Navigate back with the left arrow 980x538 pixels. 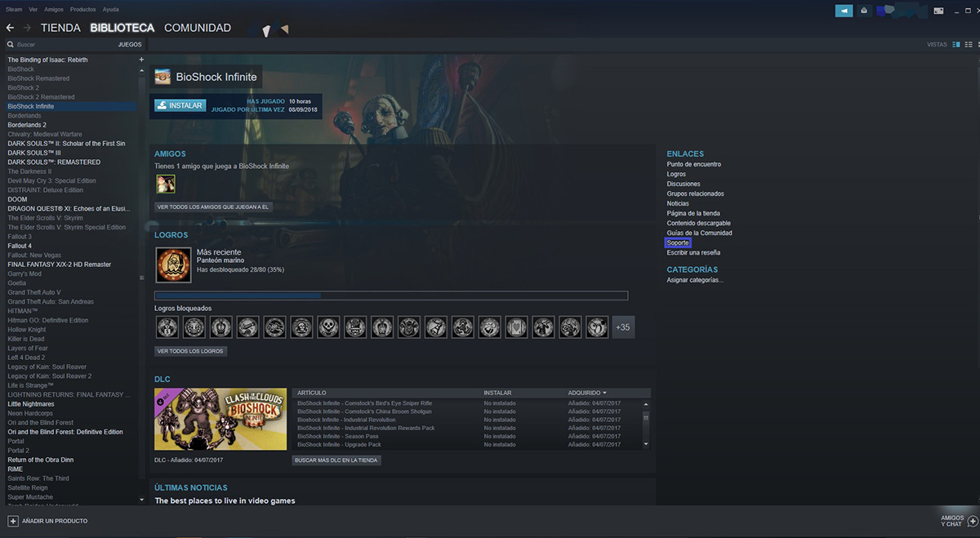[x=9, y=27]
